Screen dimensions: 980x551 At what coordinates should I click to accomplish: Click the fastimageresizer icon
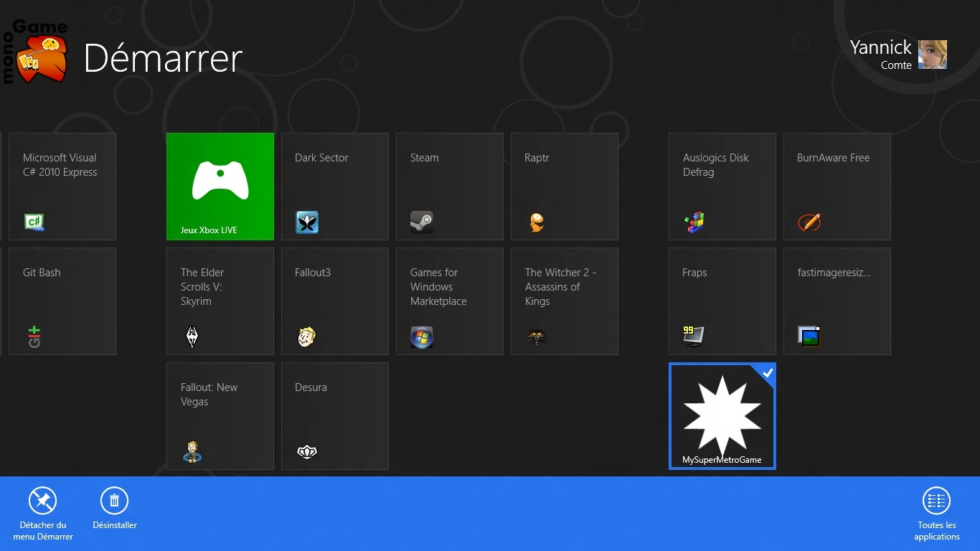pyautogui.click(x=809, y=336)
